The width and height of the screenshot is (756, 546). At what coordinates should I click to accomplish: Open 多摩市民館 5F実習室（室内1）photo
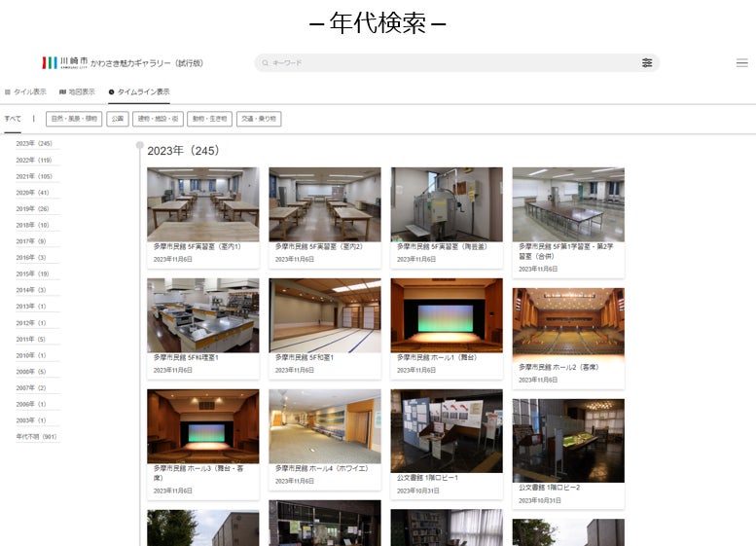click(203, 204)
